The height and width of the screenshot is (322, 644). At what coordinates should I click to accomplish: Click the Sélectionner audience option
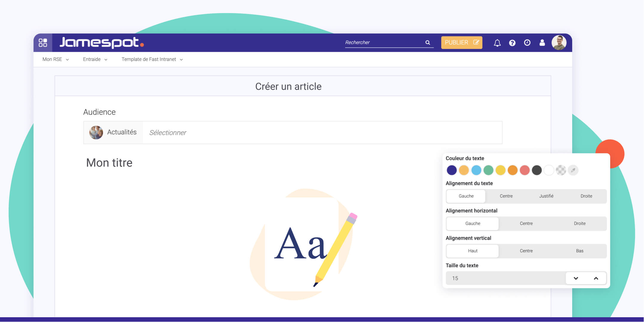click(x=167, y=132)
